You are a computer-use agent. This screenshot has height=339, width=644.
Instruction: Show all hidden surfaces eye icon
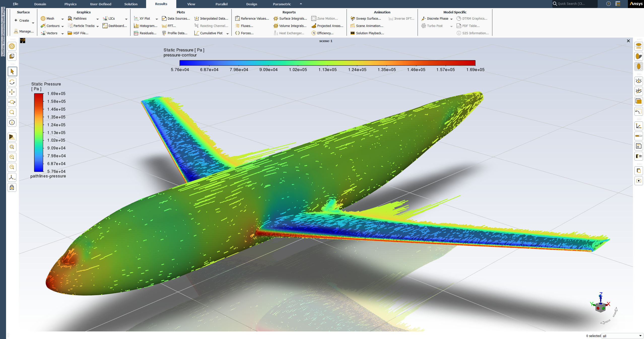pyautogui.click(x=638, y=81)
